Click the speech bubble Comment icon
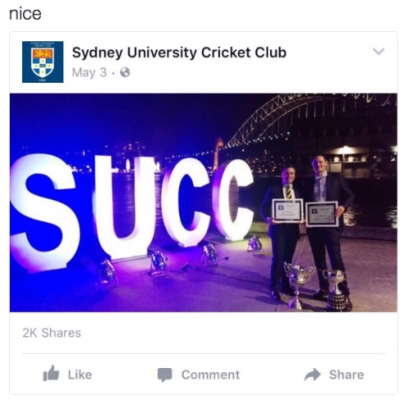 165,375
